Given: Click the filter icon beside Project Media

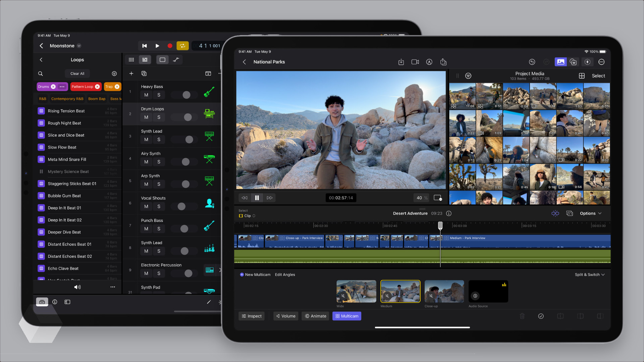Looking at the screenshot, I should (468, 76).
